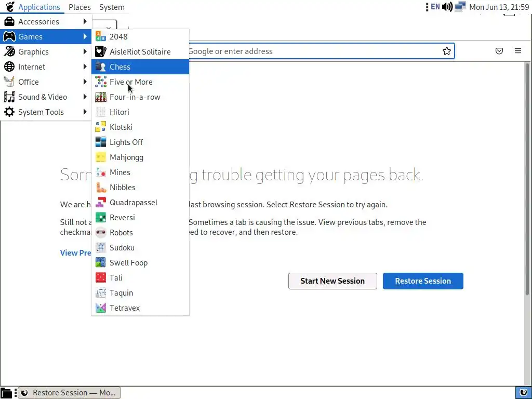Image resolution: width=532 pixels, height=399 pixels.
Task: Click the Mahjongg label text
Action: (x=127, y=157)
